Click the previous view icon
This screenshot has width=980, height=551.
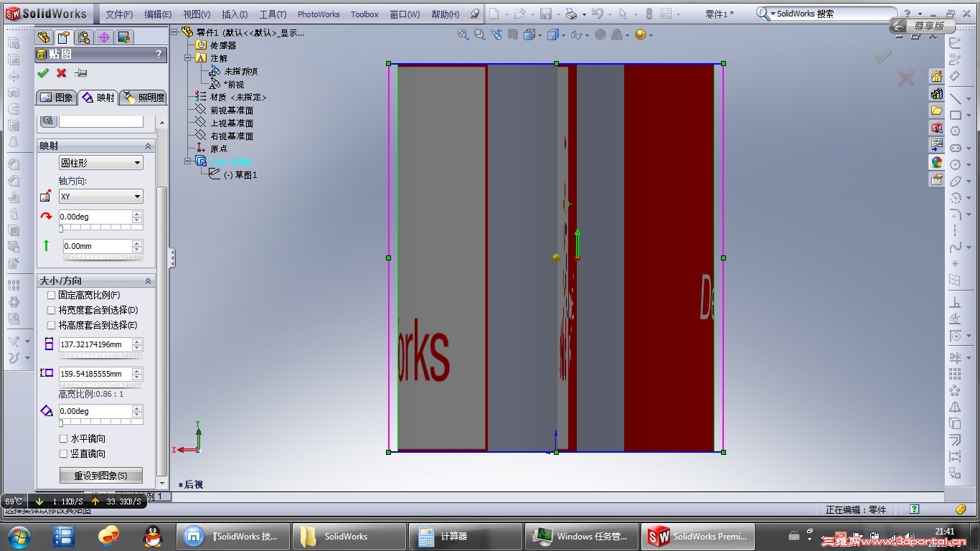(496, 34)
